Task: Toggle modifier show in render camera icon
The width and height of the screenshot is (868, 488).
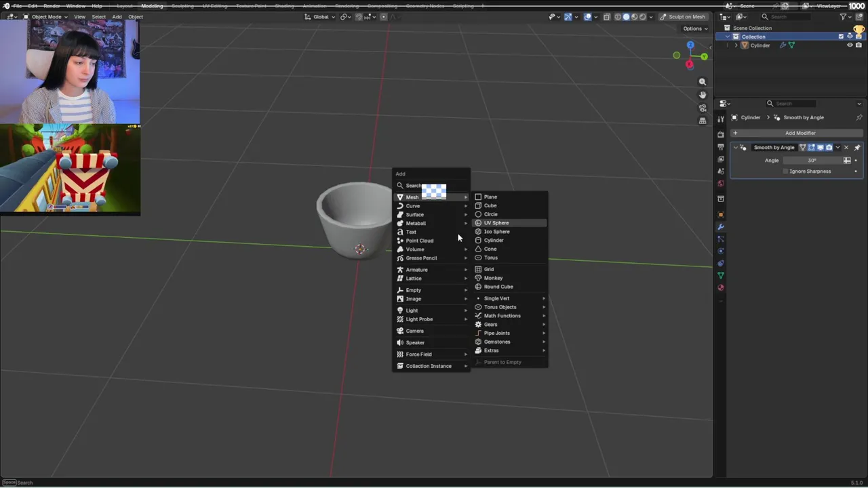Action: pos(829,148)
